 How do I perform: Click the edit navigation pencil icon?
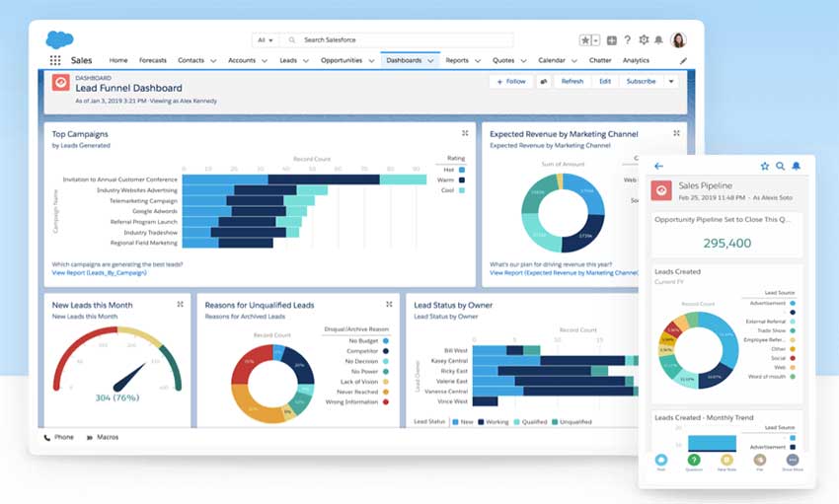[x=683, y=61]
